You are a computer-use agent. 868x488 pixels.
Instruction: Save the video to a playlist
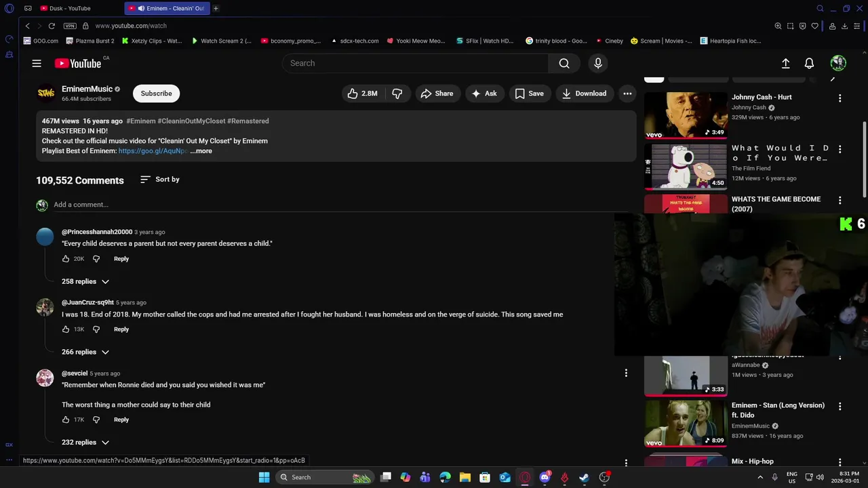click(x=529, y=94)
